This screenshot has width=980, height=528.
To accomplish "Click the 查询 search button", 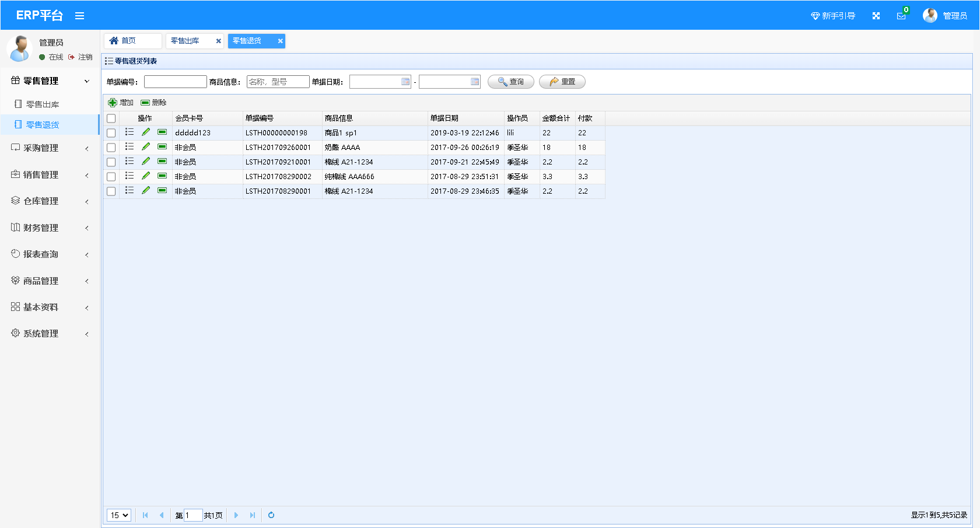I will click(511, 82).
